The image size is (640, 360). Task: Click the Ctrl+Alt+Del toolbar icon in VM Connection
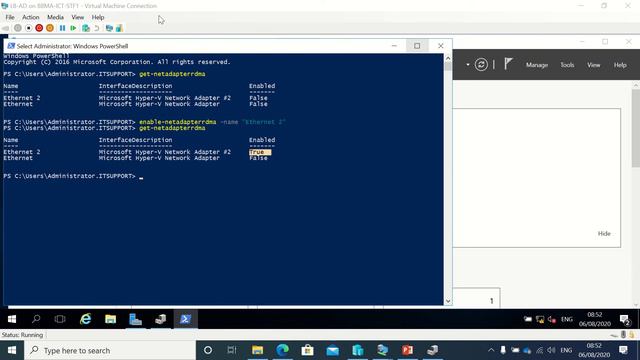(x=6, y=28)
